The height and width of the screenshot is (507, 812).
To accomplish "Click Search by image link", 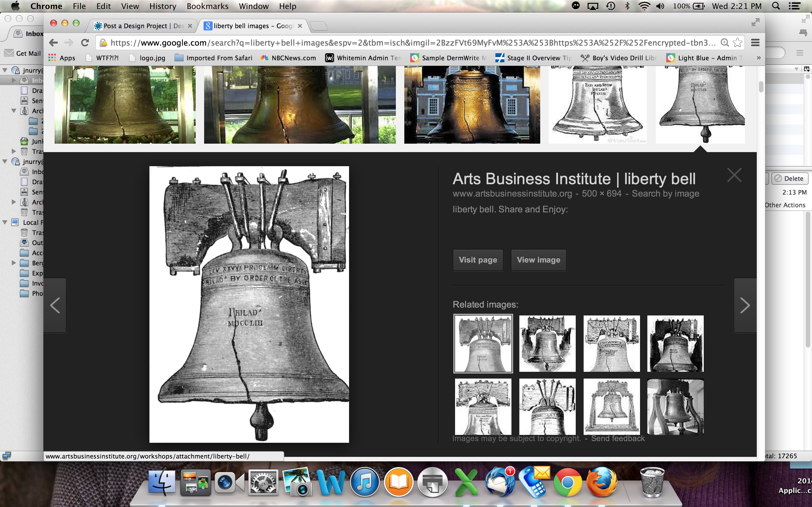I will [x=665, y=194].
